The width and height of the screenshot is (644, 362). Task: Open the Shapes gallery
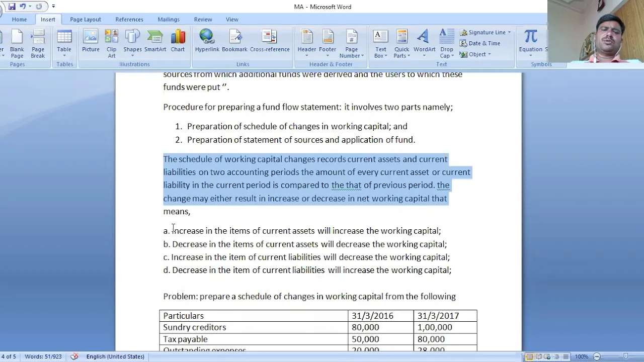(x=132, y=44)
